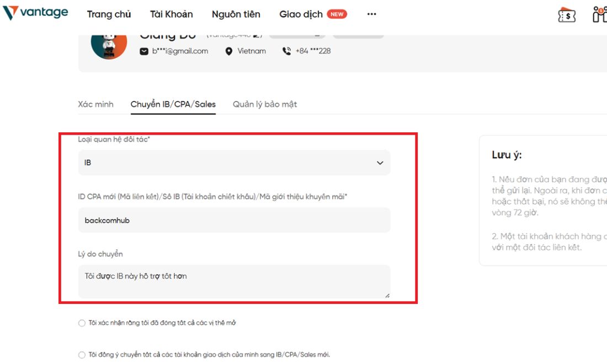Open the three-dot more menu
Screen dimensions: 607x364
click(x=371, y=14)
